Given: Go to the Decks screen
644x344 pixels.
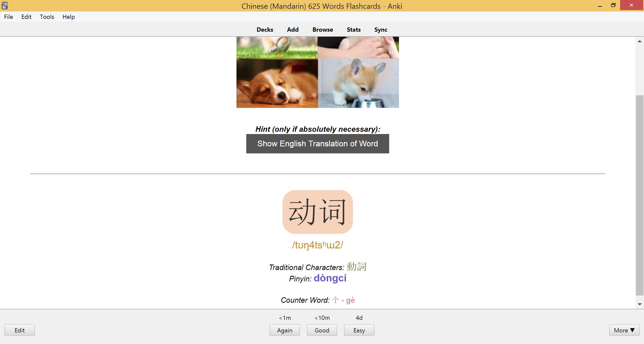Looking at the screenshot, I should 265,30.
